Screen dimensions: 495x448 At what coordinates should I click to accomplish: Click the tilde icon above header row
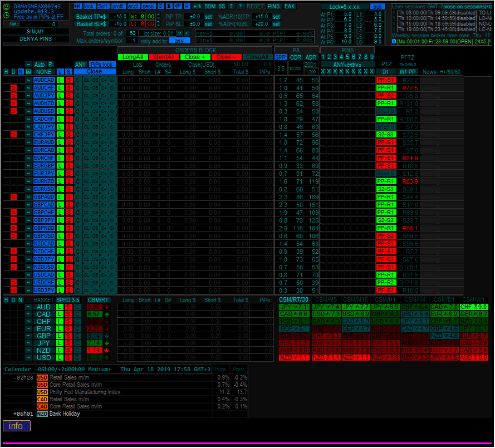(x=28, y=65)
